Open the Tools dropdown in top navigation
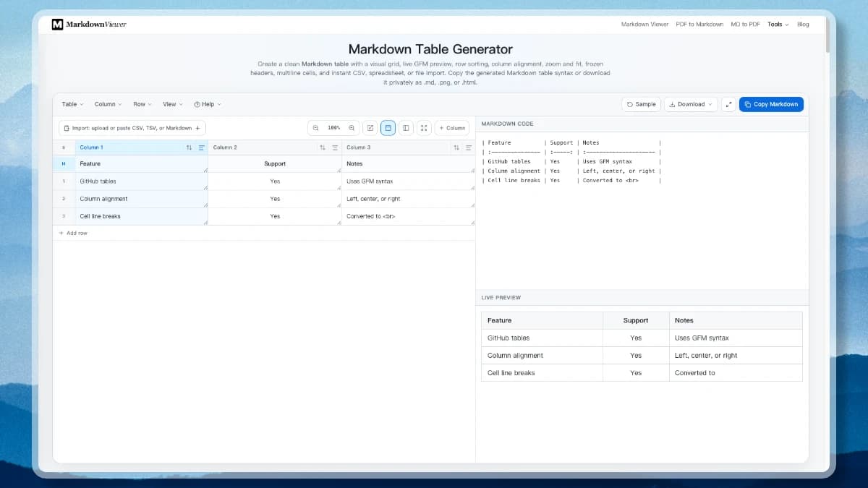 [x=778, y=24]
